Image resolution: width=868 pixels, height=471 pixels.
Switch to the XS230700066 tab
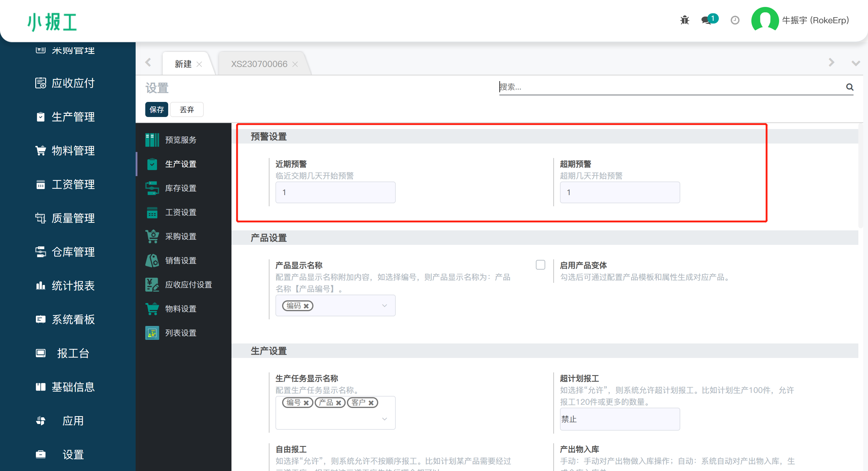point(259,64)
